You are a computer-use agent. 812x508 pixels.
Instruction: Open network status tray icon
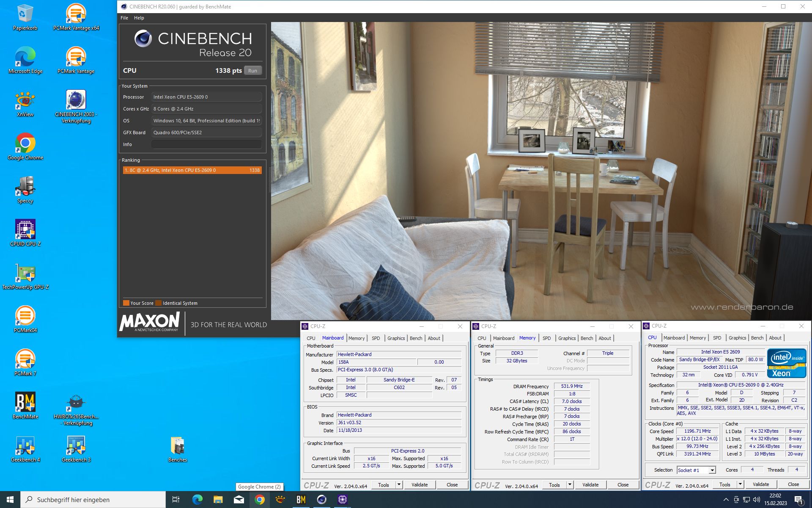(746, 500)
